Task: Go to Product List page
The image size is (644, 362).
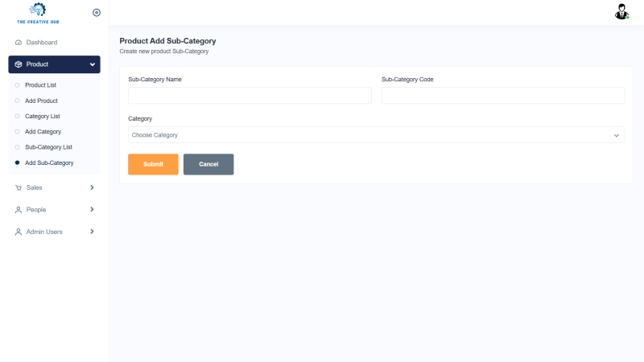Action: click(40, 85)
